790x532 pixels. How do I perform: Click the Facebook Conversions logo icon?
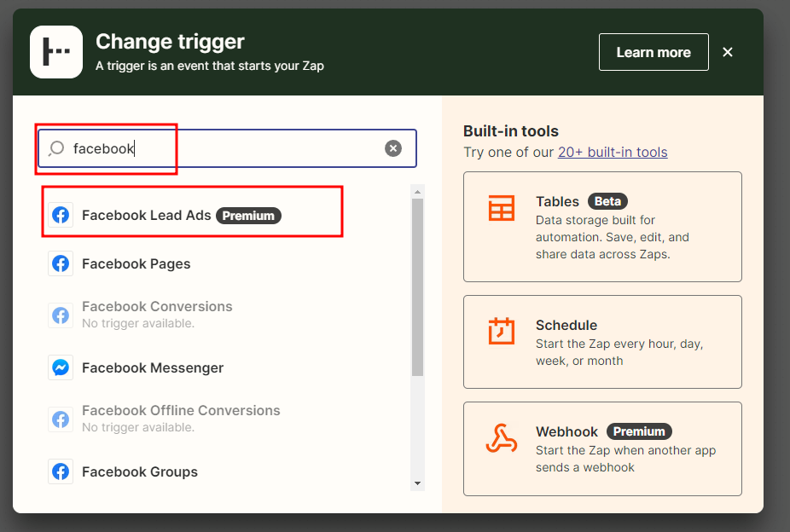tap(61, 315)
